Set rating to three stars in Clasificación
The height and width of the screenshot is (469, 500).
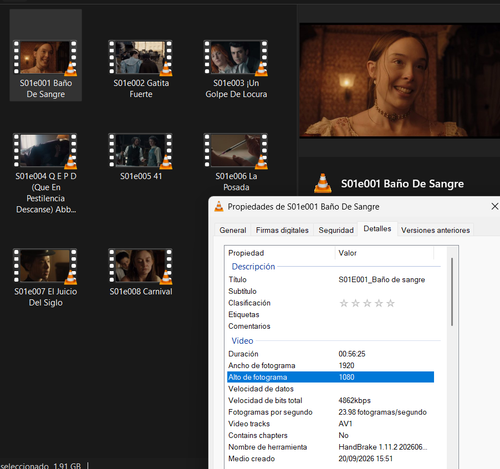[367, 303]
